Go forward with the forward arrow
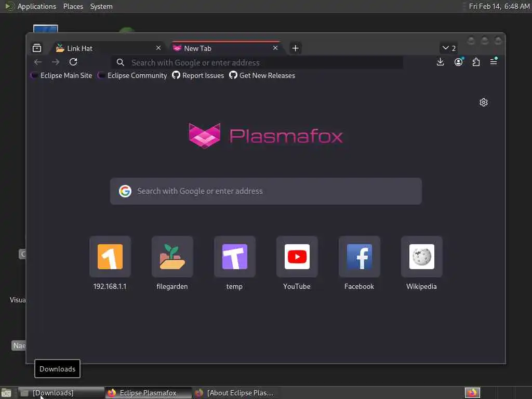The image size is (532, 399). [56, 62]
